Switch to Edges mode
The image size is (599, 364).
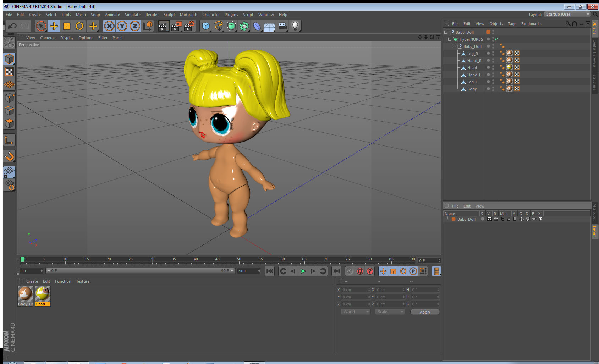(x=9, y=110)
